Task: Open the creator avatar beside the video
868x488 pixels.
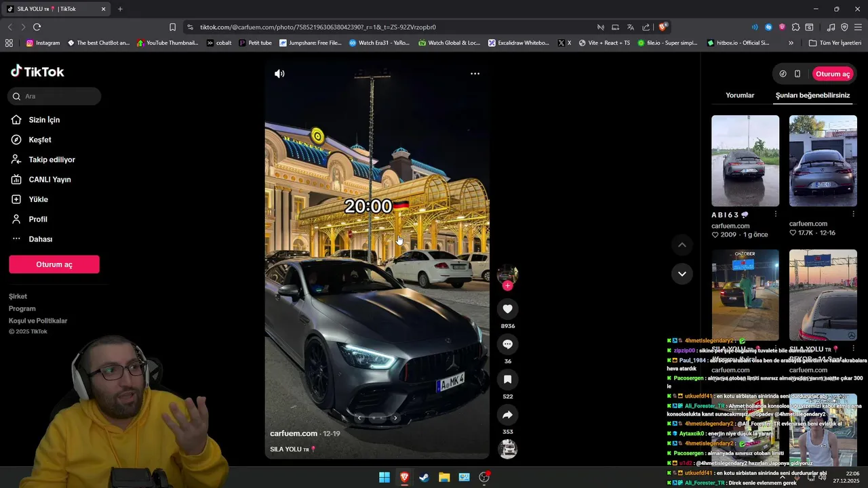Action: pyautogui.click(x=507, y=274)
